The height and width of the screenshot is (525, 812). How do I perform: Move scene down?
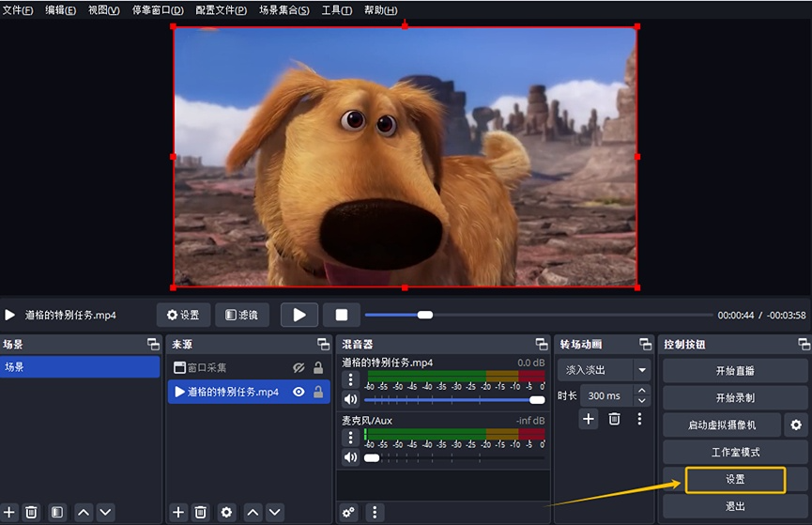coord(105,512)
